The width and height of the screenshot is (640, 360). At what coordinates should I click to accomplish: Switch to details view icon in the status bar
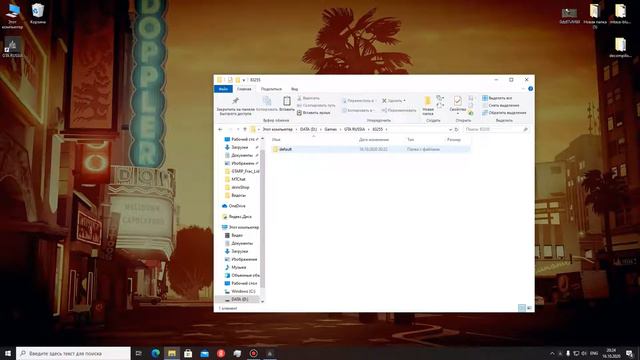[x=522, y=308]
